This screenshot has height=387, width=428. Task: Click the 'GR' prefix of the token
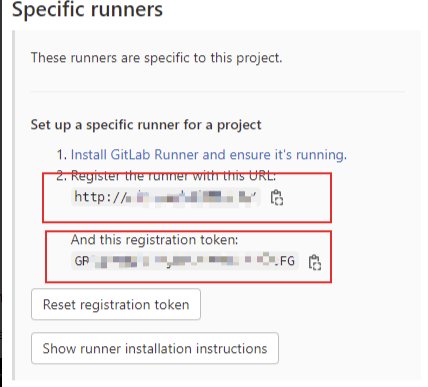82,261
